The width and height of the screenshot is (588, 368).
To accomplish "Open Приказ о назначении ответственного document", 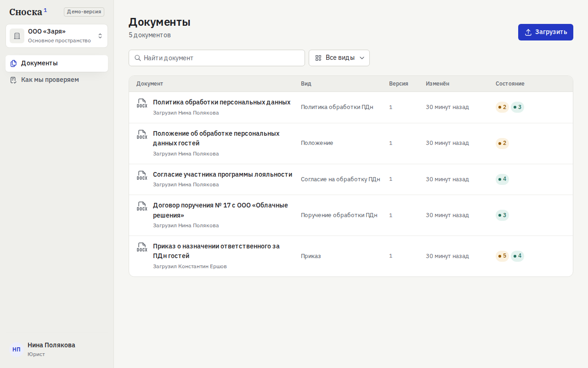I will click(x=216, y=251).
